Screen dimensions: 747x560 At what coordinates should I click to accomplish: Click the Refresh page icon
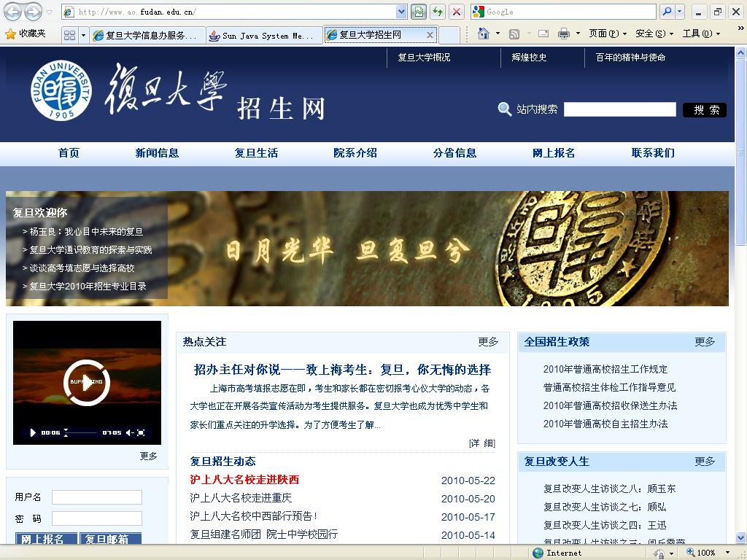(x=438, y=12)
